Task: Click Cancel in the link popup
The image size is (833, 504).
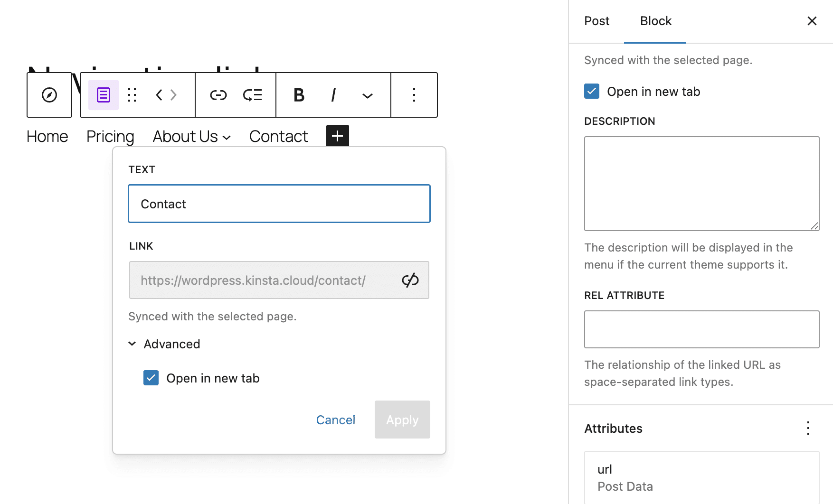Action: [x=335, y=420]
